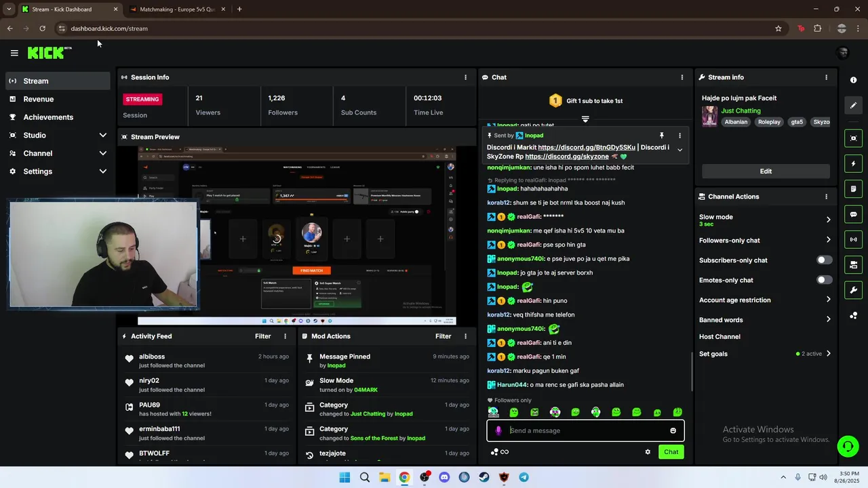Click the screen capture icon in right rail

click(x=853, y=138)
